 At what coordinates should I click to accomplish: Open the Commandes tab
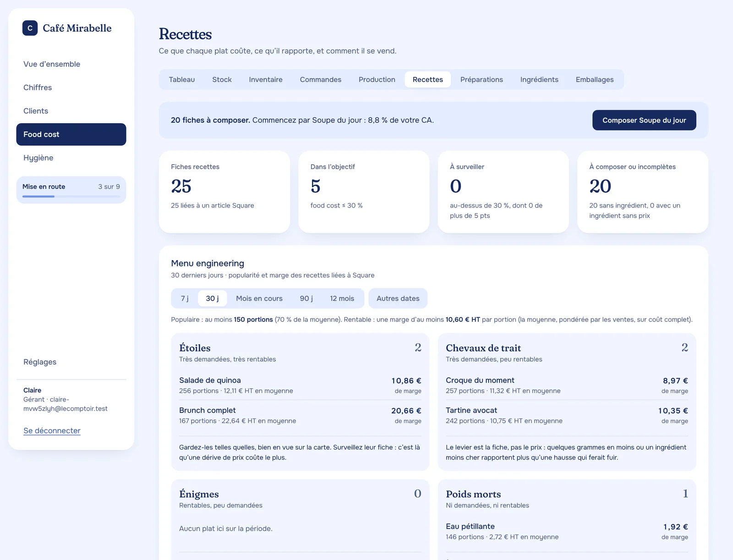coord(321,79)
